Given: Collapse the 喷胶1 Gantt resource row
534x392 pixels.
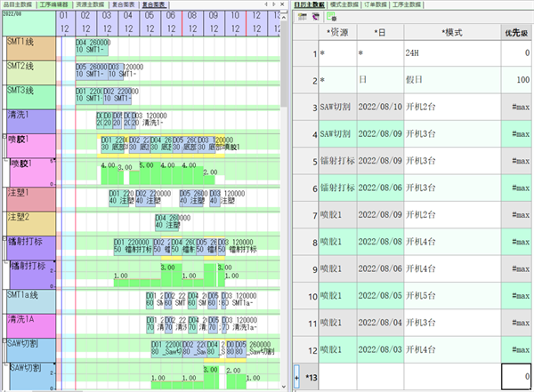Looking at the screenshot, I should click(x=4, y=137).
